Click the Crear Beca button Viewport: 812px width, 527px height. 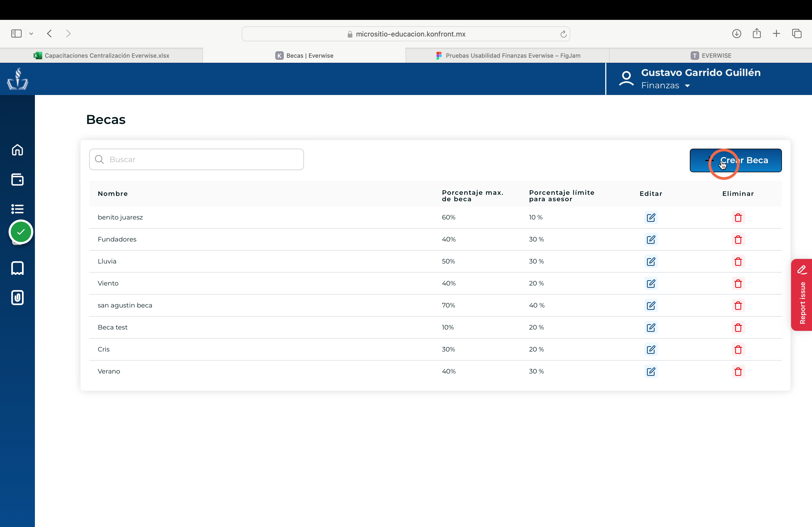[735, 160]
